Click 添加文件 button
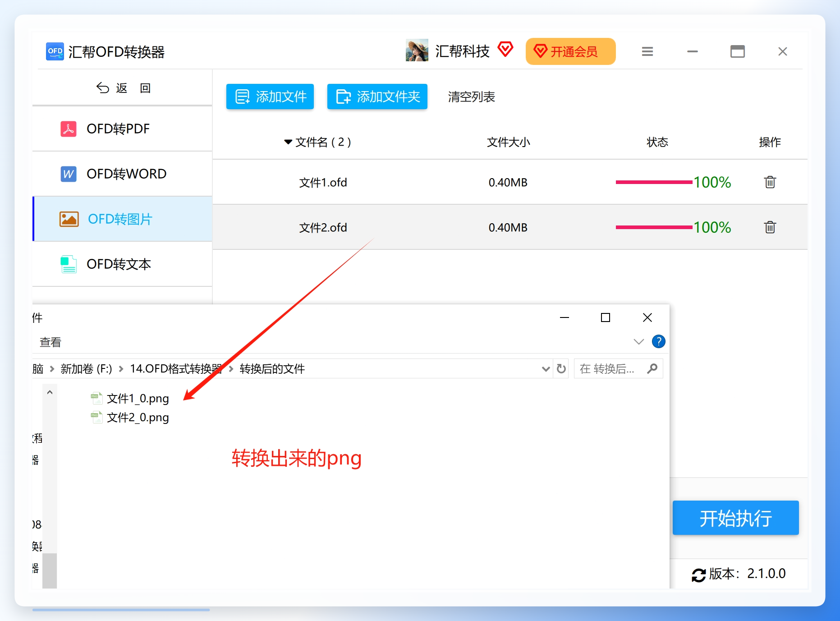Screen dimensions: 840x621 [270, 97]
